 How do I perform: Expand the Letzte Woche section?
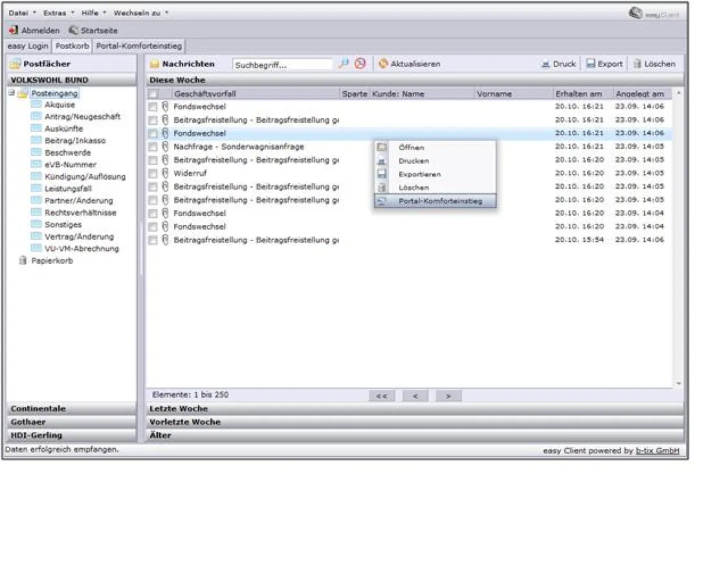(179, 409)
